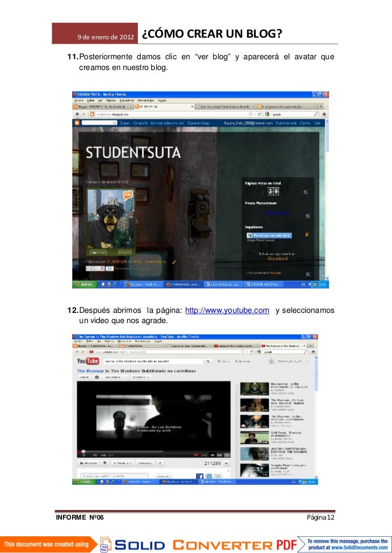Play the YouTube video
This screenshot has width=392, height=553.
pos(83,455)
